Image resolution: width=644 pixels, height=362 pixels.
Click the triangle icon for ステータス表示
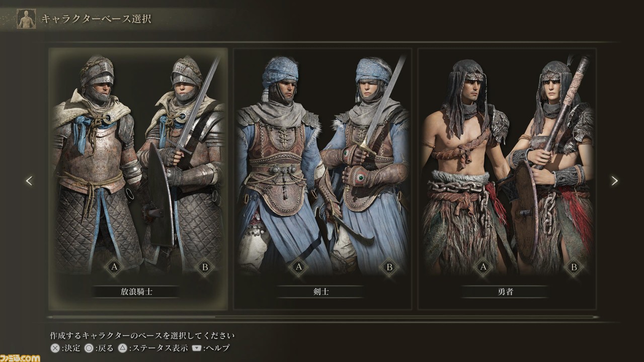pyautogui.click(x=122, y=347)
